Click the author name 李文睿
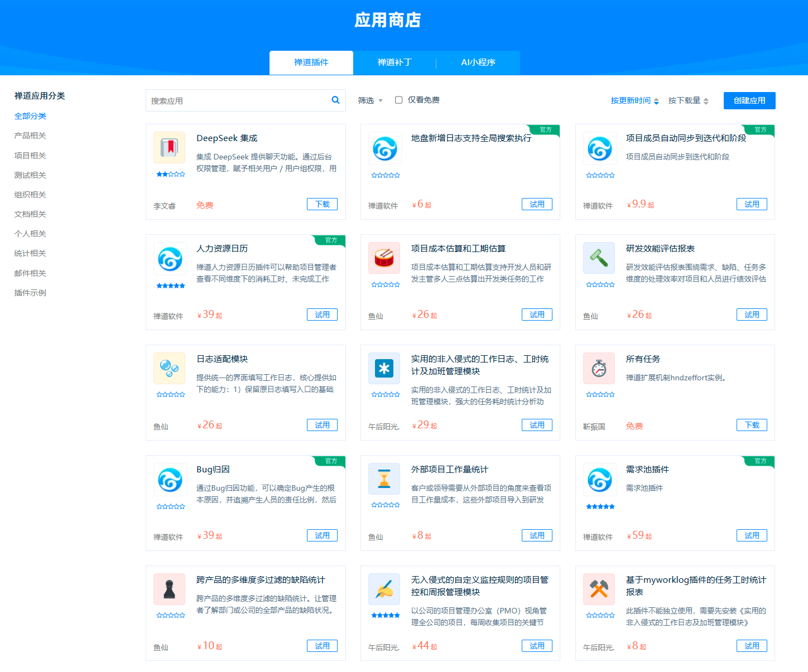The height and width of the screenshot is (672, 808). point(165,206)
